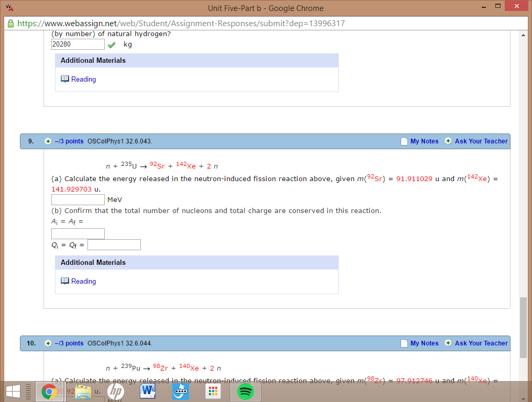
Task: Expand question 9 using its plus icon
Action: pyautogui.click(x=48, y=141)
